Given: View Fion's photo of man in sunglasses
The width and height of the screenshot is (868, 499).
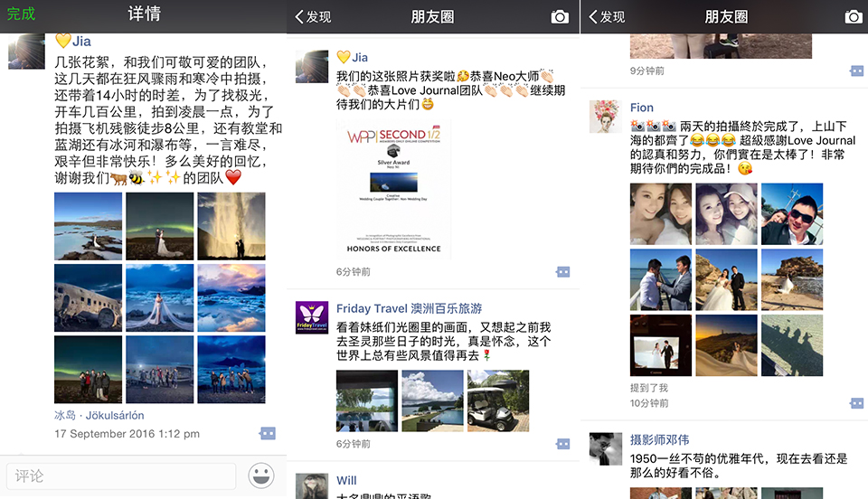Looking at the screenshot, I should pyautogui.click(x=792, y=214).
